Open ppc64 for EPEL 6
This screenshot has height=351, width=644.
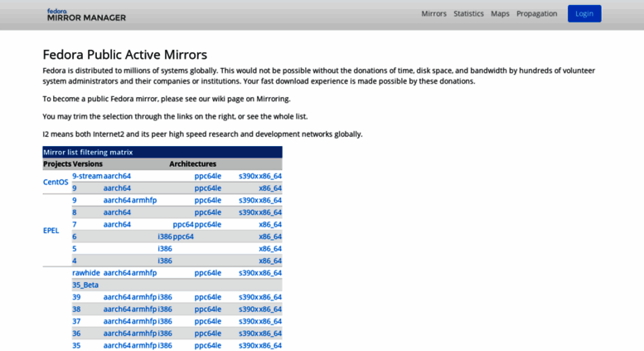(x=183, y=236)
